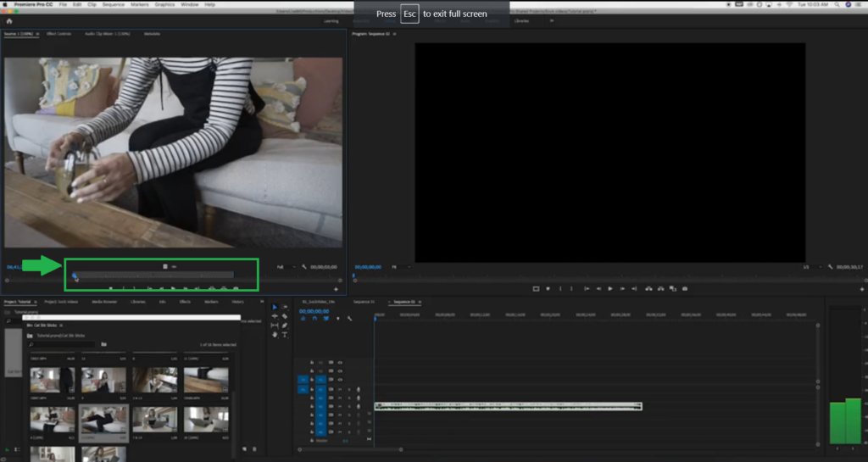The width and height of the screenshot is (868, 462).
Task: Open the Sequence menu
Action: (113, 4)
